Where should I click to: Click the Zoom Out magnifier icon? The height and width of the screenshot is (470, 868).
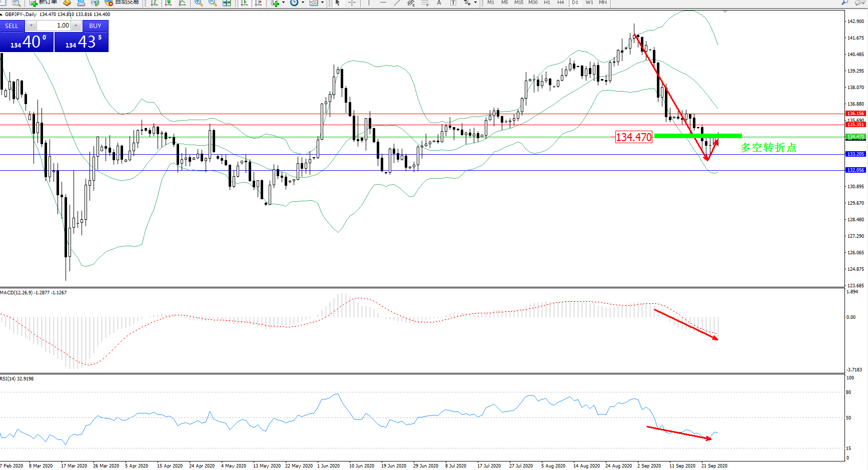[x=213, y=3]
